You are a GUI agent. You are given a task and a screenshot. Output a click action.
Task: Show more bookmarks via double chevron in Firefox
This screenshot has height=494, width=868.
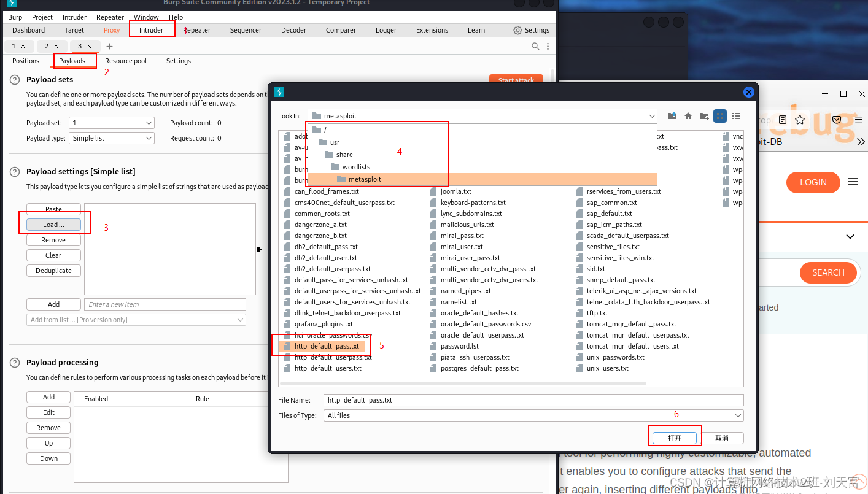tap(861, 142)
